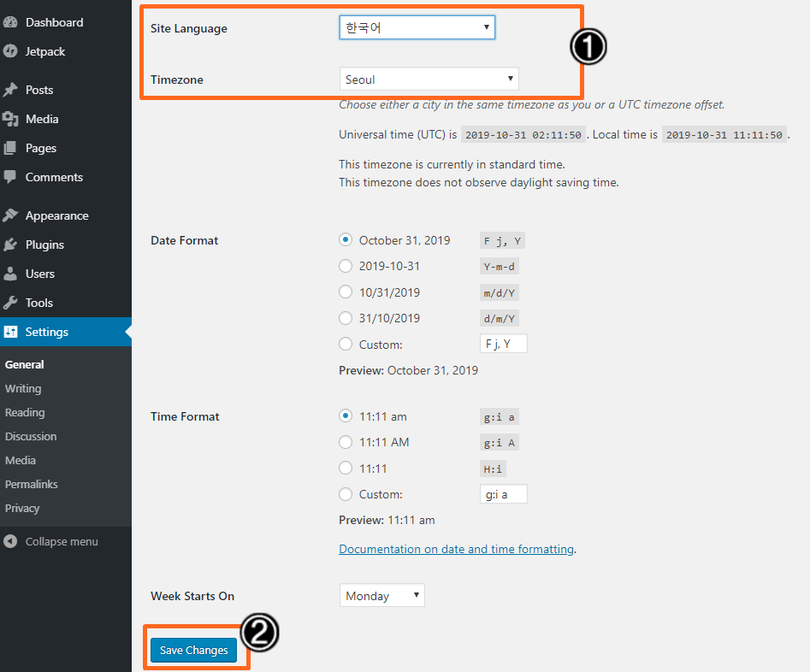Click the 'g:i a' format code label
810x672 pixels.
coord(499,417)
